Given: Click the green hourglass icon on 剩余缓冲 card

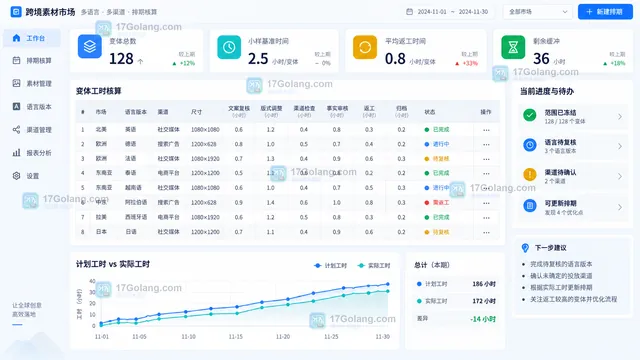Looking at the screenshot, I should coord(513,47).
